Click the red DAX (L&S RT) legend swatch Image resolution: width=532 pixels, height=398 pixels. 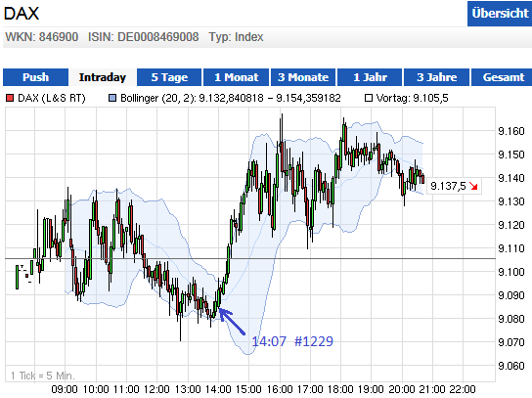tap(10, 99)
